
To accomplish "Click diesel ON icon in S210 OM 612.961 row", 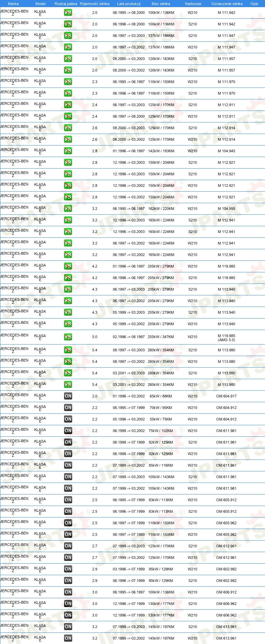I will tap(68, 546).
